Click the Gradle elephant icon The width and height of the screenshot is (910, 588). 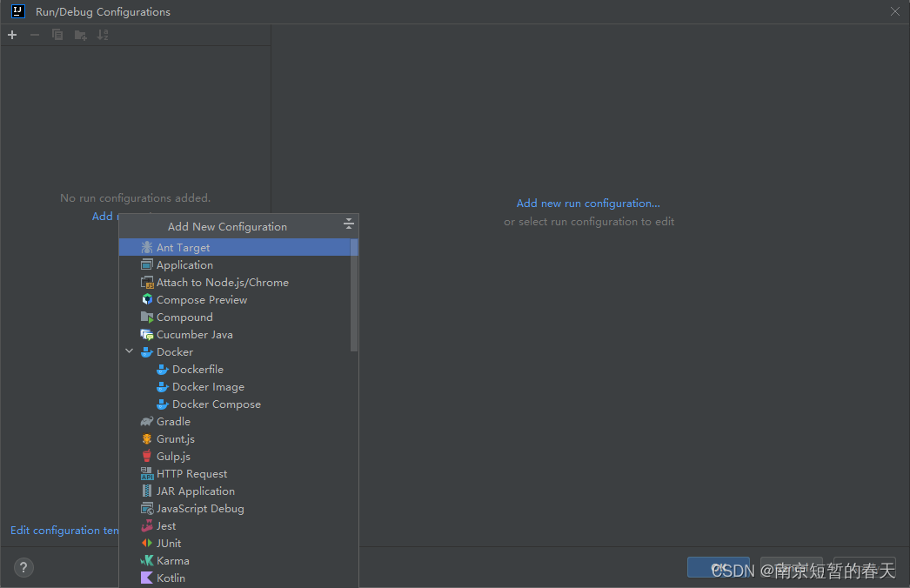tap(147, 421)
